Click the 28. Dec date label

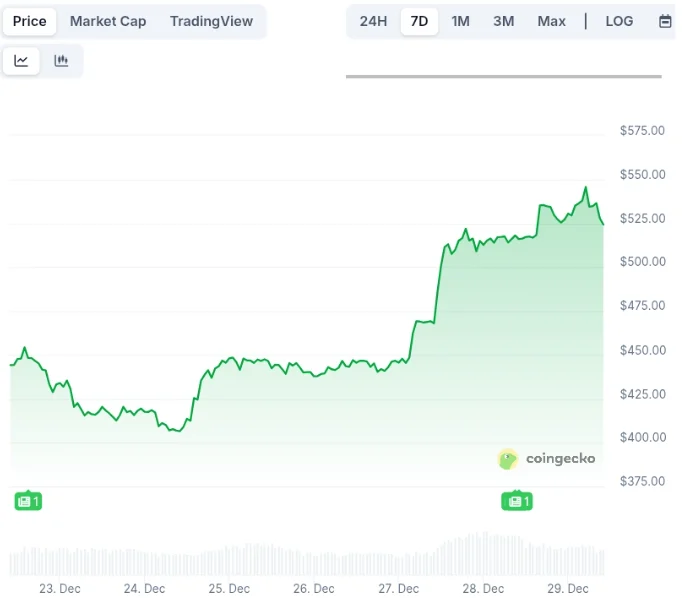[483, 588]
